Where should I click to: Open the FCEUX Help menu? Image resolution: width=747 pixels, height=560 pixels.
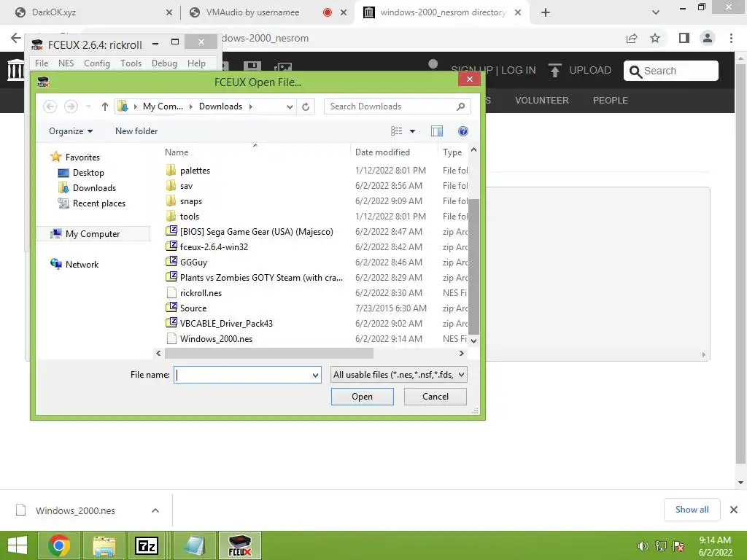pyautogui.click(x=196, y=63)
